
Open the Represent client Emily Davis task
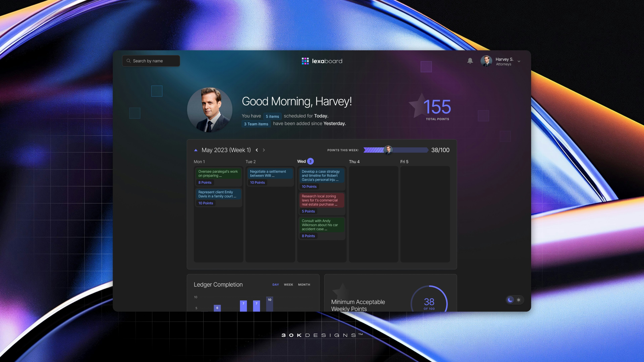tap(218, 194)
